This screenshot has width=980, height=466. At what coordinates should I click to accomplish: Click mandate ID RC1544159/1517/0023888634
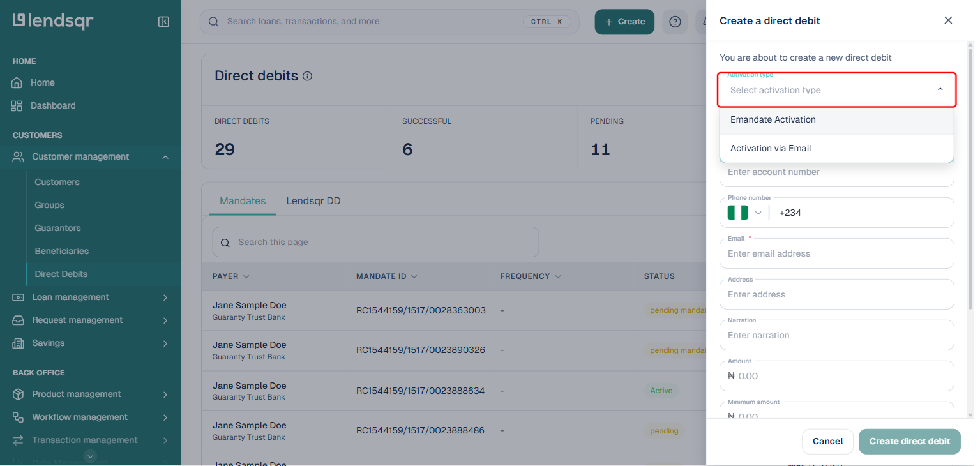421,391
